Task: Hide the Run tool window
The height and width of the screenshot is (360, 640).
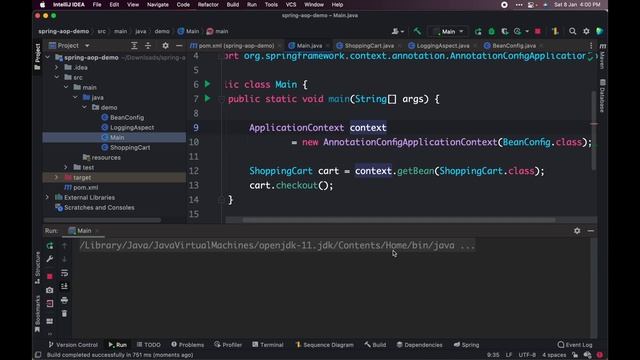Action: point(591,231)
